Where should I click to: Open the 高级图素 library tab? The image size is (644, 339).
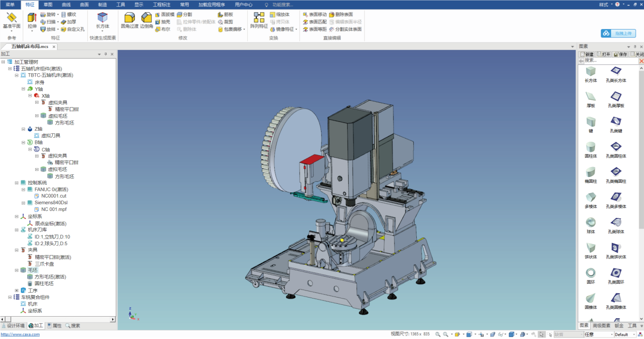(x=601, y=326)
